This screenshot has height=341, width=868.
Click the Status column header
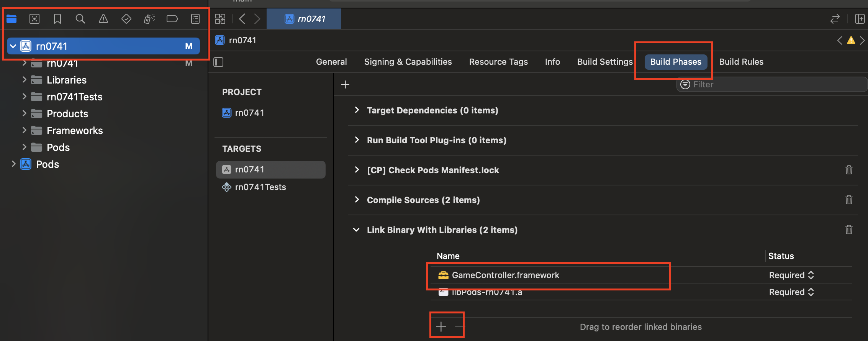[x=781, y=256]
